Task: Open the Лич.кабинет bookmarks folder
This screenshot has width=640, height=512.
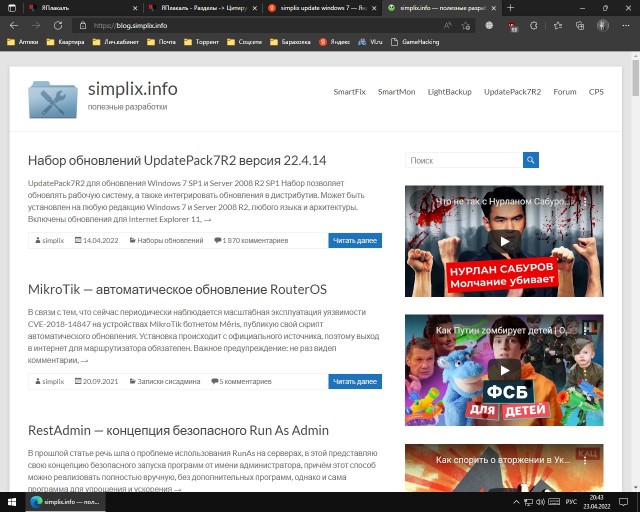Action: pos(116,42)
